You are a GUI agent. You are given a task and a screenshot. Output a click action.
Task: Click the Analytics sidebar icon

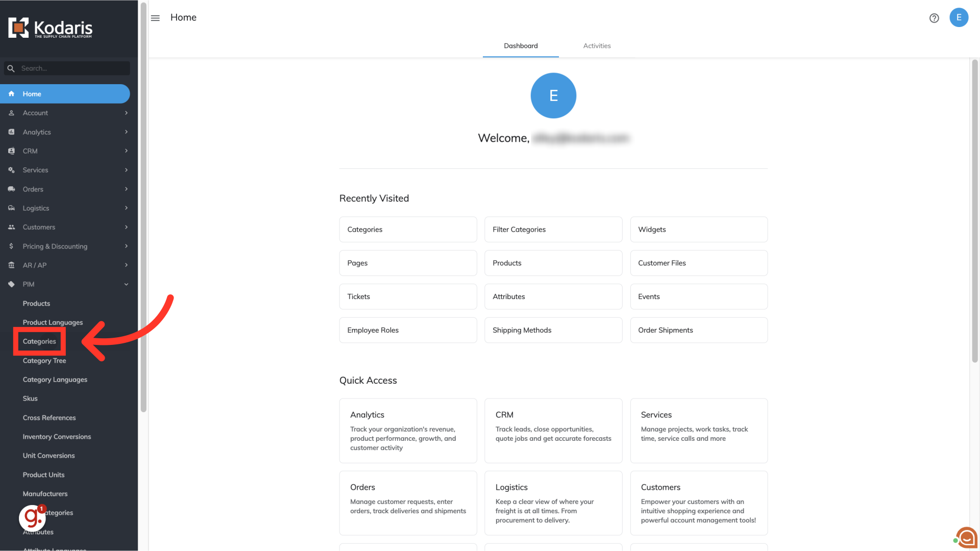point(11,132)
